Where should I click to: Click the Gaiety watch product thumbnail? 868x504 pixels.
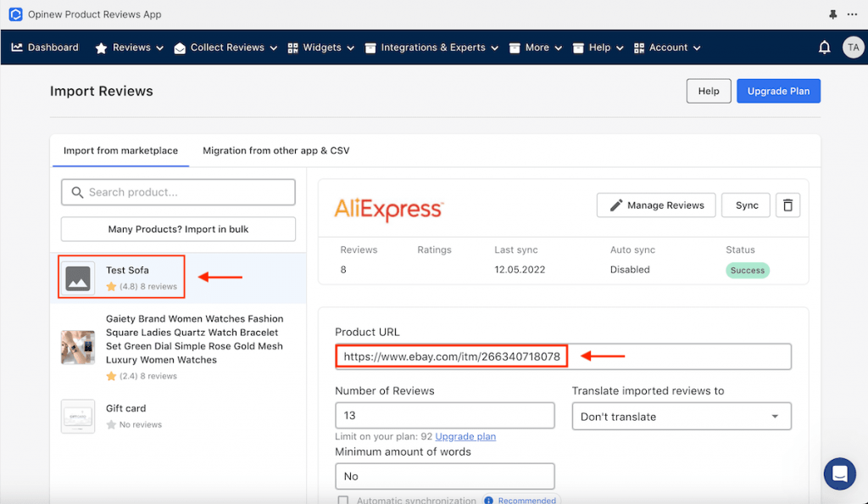click(x=77, y=347)
